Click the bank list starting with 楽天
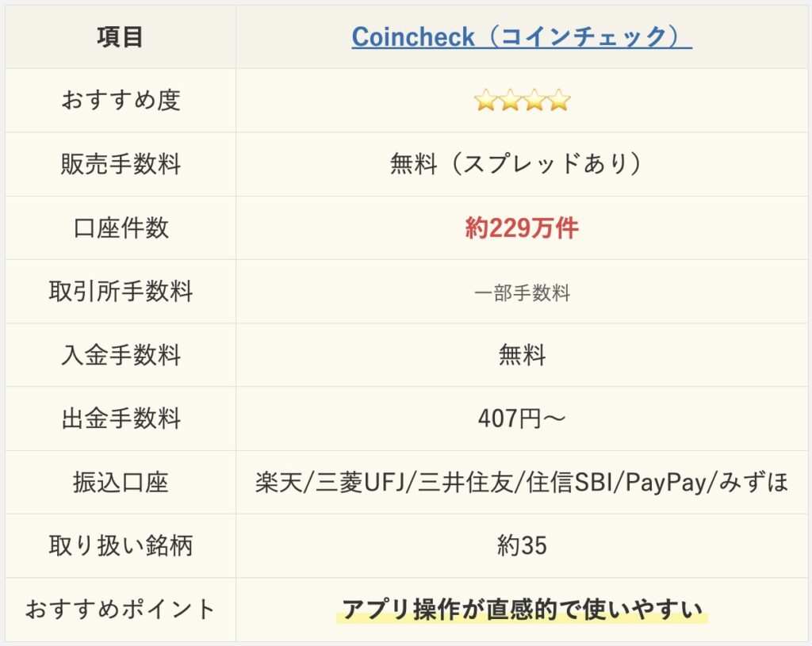 tap(522, 483)
